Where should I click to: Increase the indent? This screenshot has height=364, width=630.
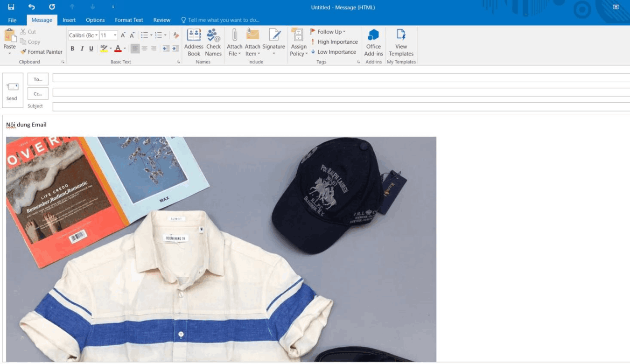coord(175,49)
